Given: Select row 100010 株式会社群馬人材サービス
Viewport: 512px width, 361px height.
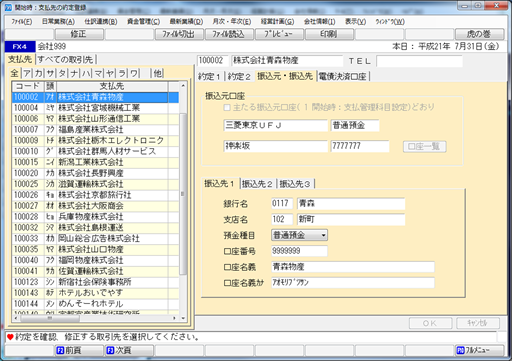Looking at the screenshot, I should (x=95, y=151).
